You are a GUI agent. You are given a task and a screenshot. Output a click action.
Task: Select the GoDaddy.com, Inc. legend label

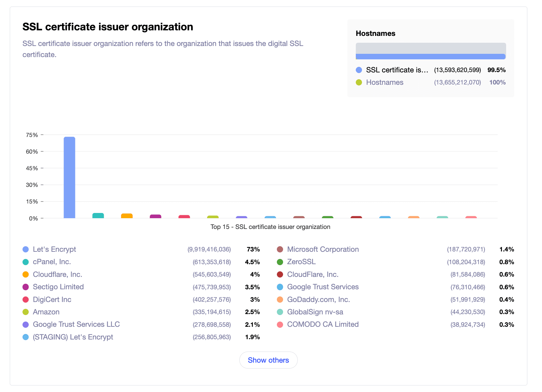click(x=319, y=299)
